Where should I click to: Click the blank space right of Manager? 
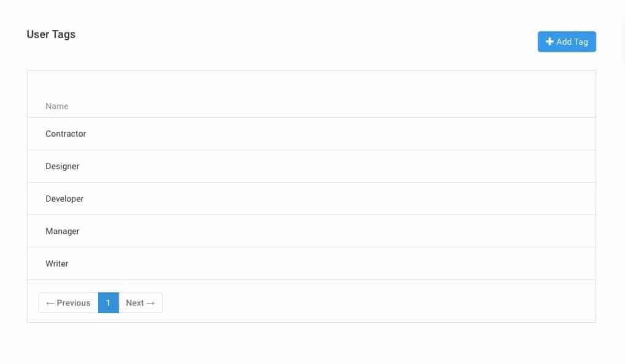[337, 231]
